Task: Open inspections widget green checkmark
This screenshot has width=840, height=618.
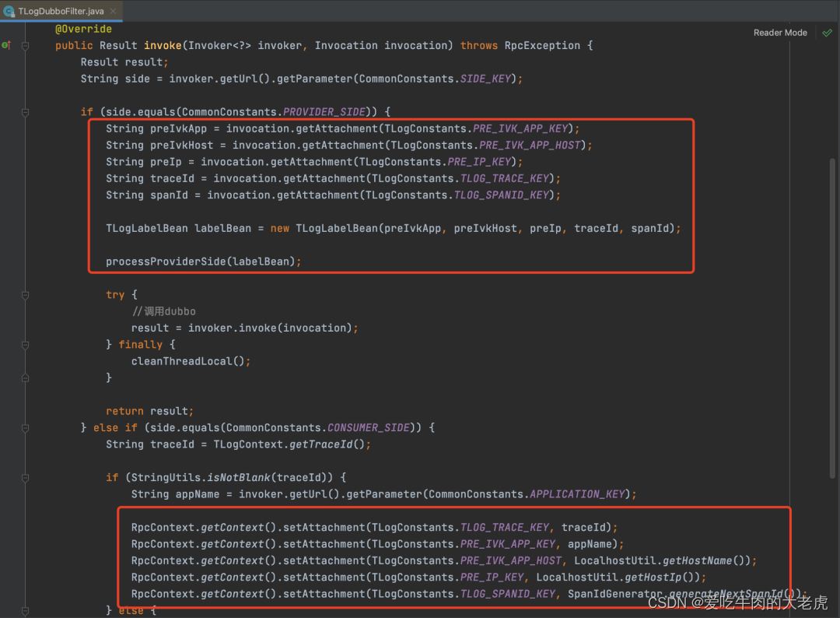Action: click(x=827, y=33)
